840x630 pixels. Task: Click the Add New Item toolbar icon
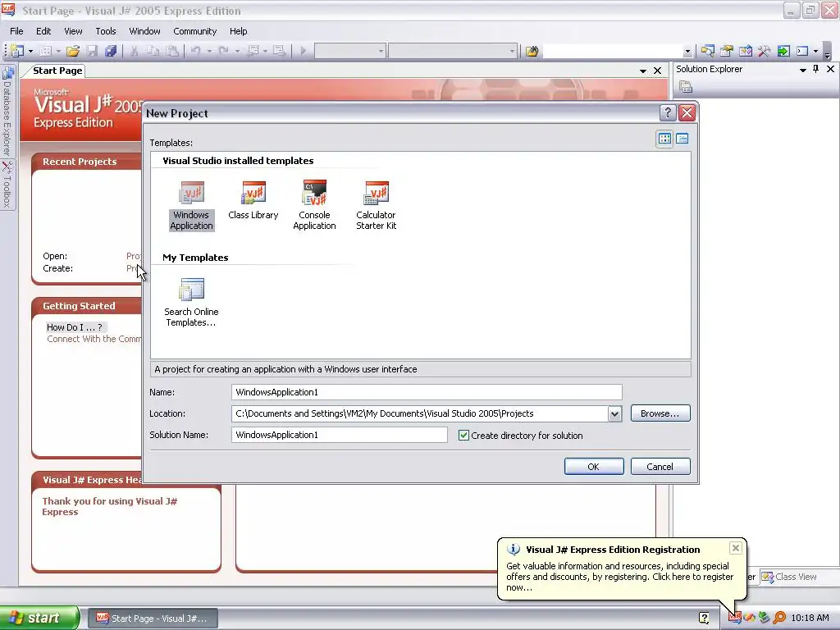click(46, 51)
